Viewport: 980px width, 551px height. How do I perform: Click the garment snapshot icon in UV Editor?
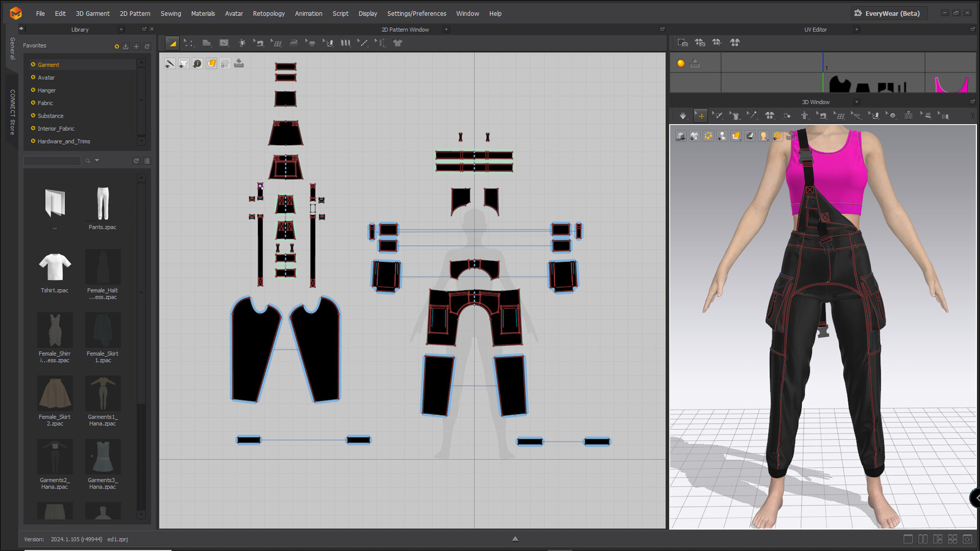click(x=699, y=42)
